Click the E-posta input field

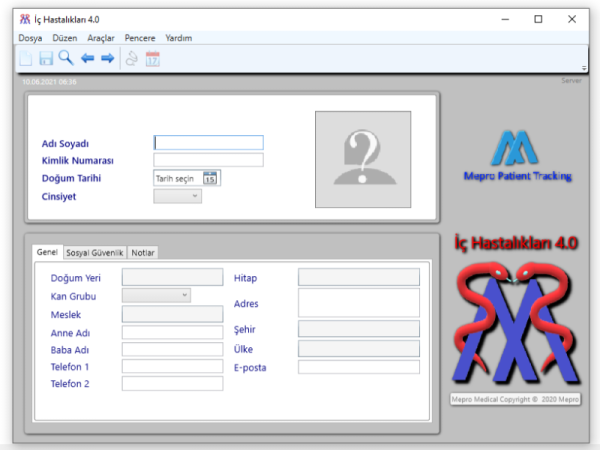coord(359,367)
